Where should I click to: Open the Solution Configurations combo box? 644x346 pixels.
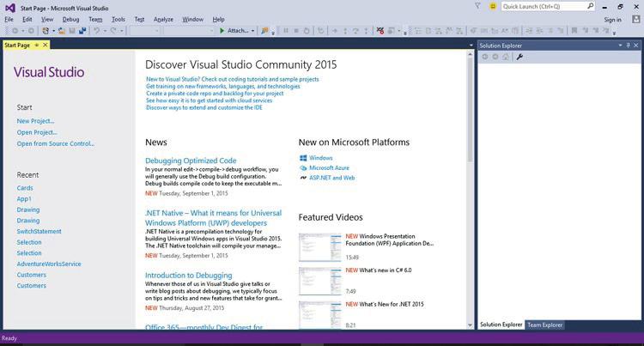144,31
